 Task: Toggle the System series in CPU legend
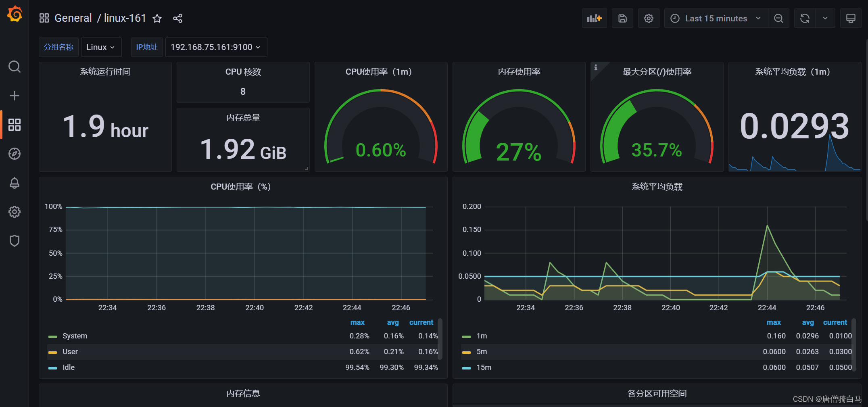(75, 336)
